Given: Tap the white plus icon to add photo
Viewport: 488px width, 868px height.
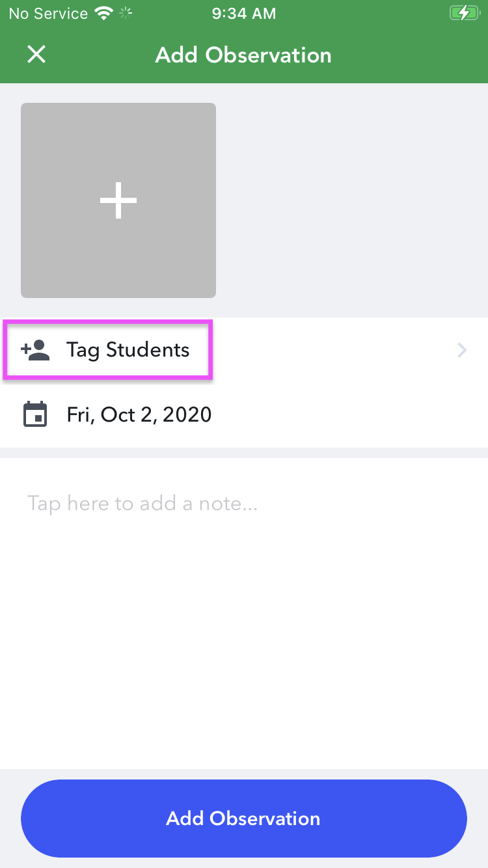Looking at the screenshot, I should click(118, 200).
